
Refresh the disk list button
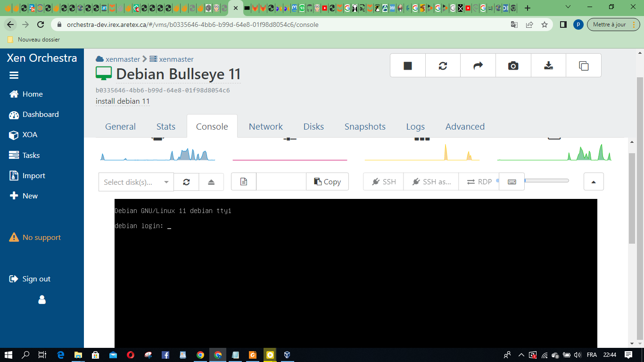186,182
